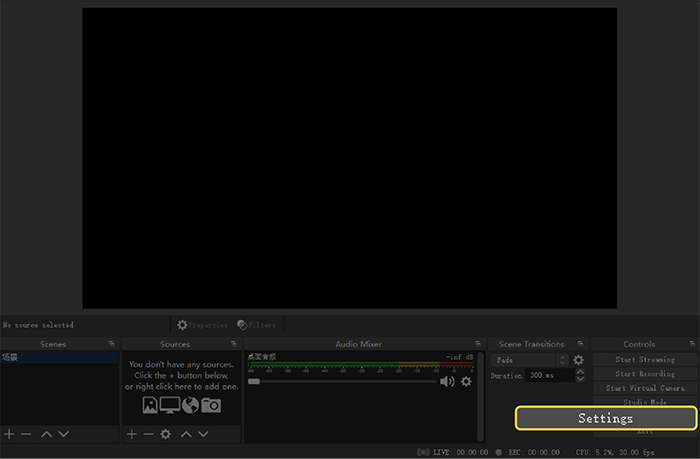This screenshot has width=700, height=459.
Task: Add a new scene with plus icon
Action: click(x=9, y=434)
